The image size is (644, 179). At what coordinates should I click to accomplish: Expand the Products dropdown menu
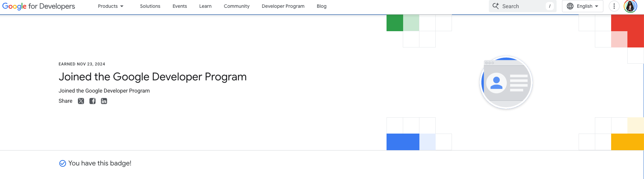[x=111, y=6]
